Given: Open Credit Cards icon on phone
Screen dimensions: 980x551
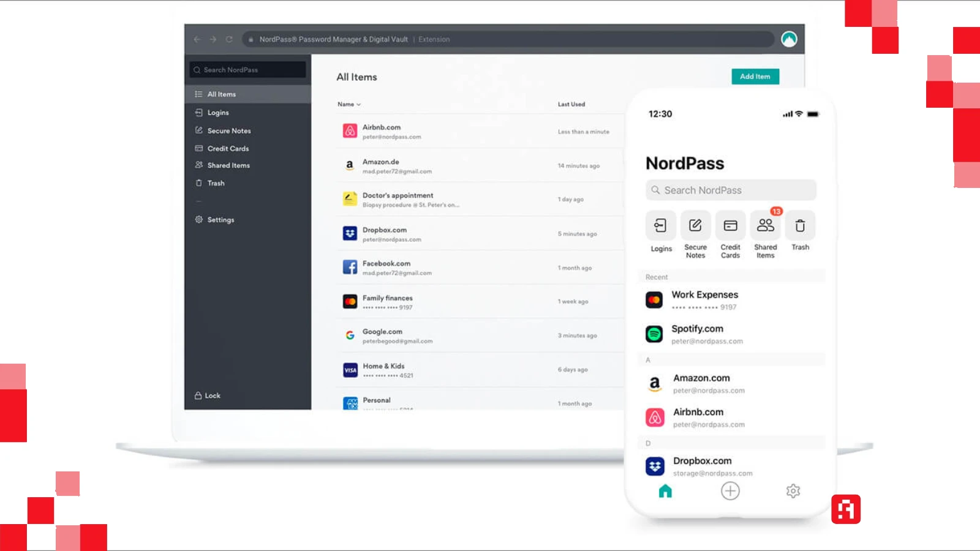Looking at the screenshot, I should coord(730,226).
